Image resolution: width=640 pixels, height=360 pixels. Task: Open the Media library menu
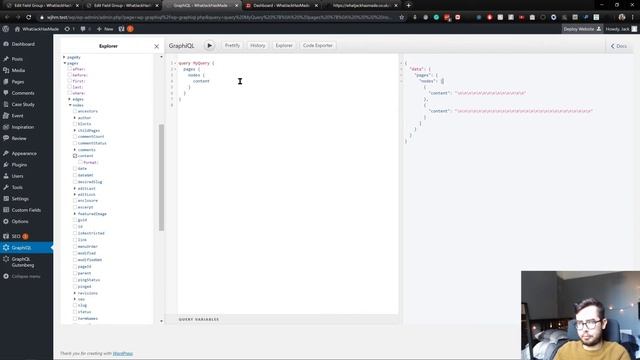18,71
